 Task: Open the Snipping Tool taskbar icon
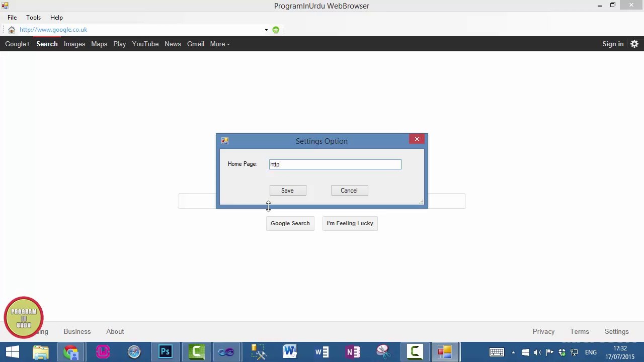pos(383,352)
